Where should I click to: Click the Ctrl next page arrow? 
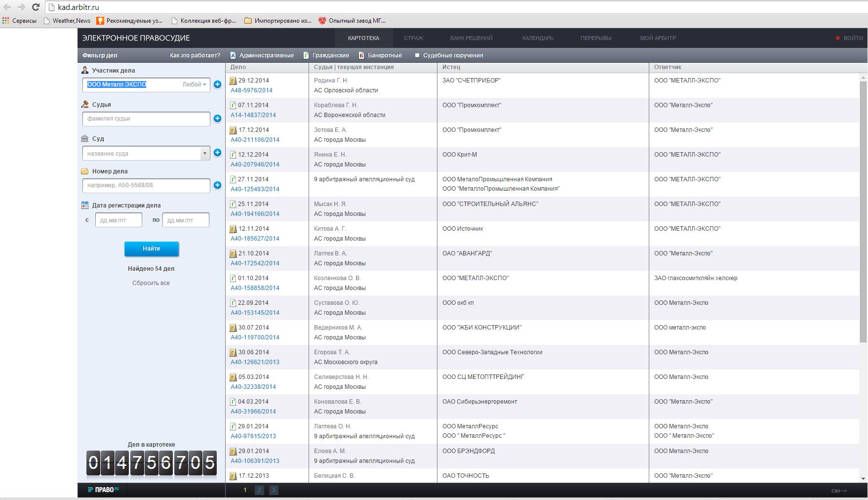pos(838,491)
